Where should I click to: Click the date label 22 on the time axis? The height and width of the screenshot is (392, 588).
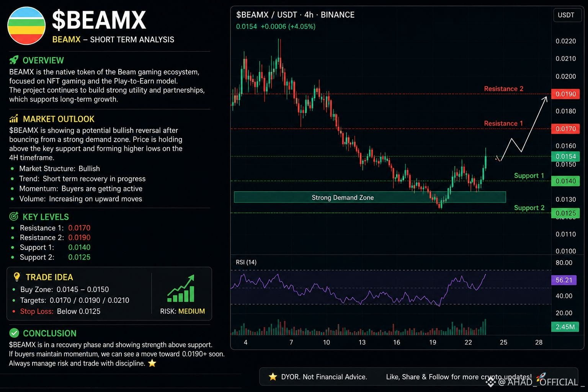[468, 342]
